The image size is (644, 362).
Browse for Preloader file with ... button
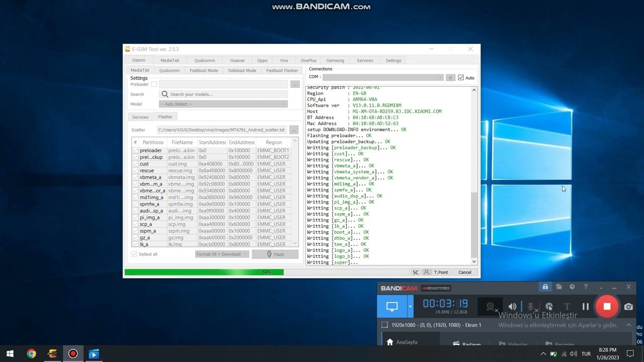[295, 84]
